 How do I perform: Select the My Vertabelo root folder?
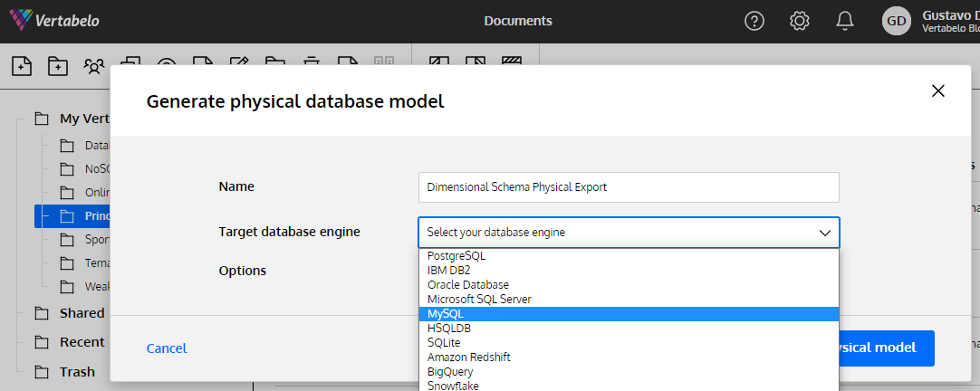(72, 119)
